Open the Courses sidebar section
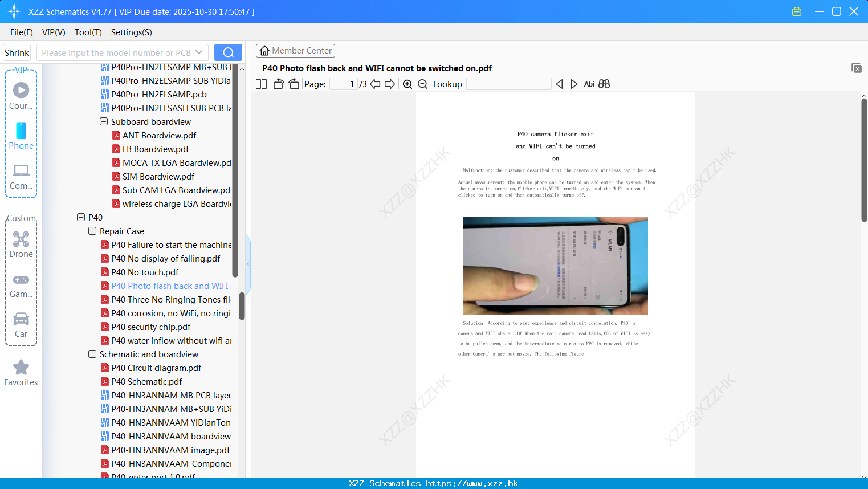The width and height of the screenshot is (868, 489). click(x=21, y=96)
